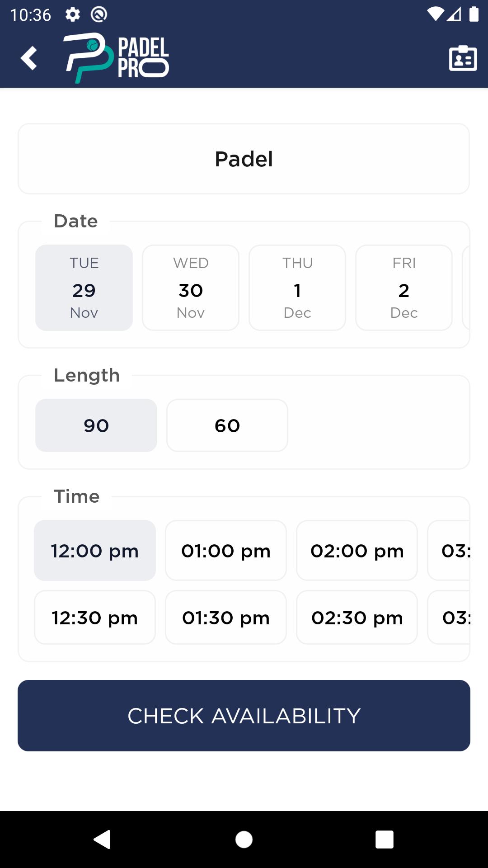The height and width of the screenshot is (868, 488).
Task: Tap the Check Availability button
Action: (x=244, y=716)
